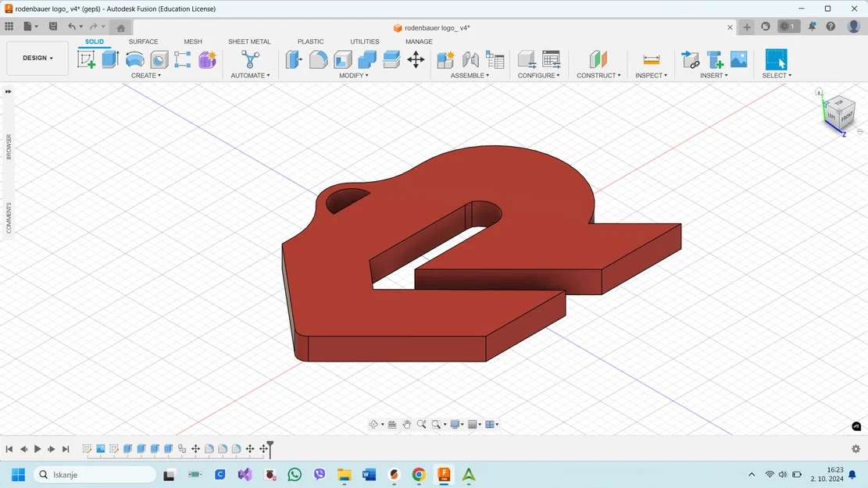Jump to timeline end
This screenshot has height=488, width=868.
(66, 449)
